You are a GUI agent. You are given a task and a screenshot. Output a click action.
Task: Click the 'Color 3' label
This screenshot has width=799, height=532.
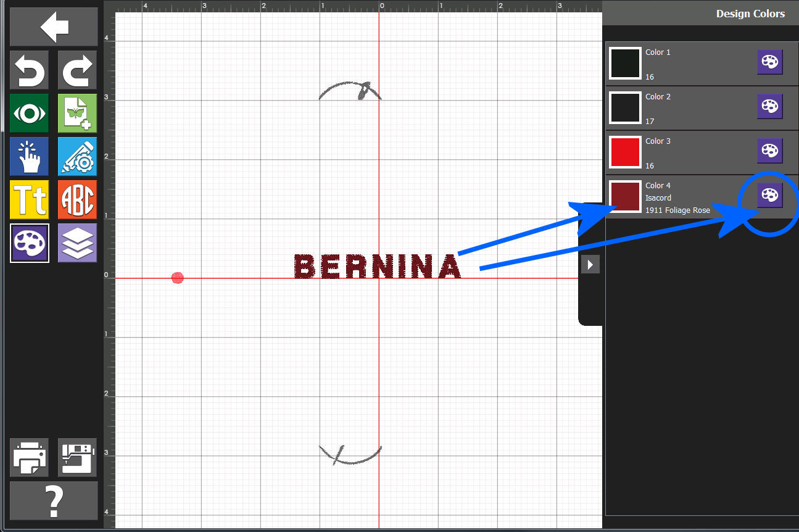pyautogui.click(x=658, y=141)
